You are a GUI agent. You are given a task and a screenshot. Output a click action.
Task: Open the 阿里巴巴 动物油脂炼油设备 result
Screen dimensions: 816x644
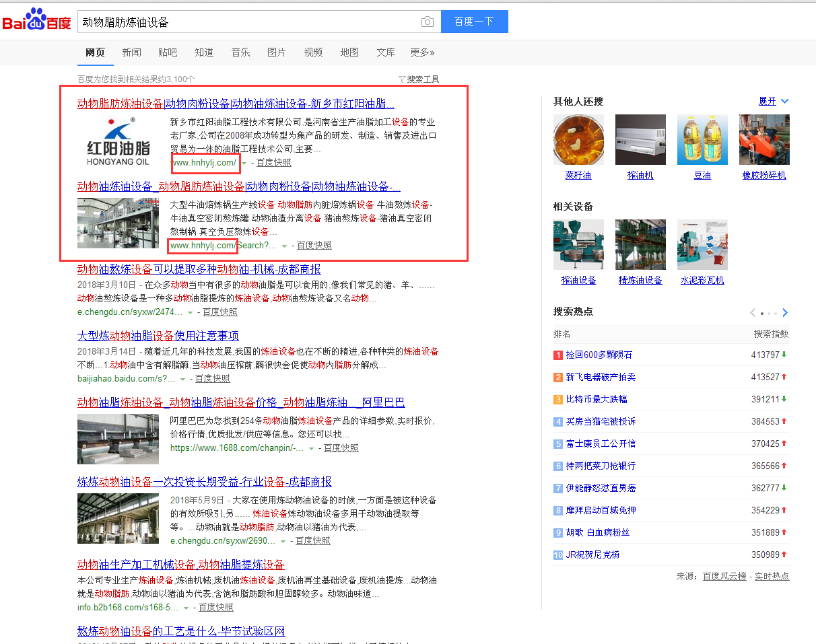[241, 402]
